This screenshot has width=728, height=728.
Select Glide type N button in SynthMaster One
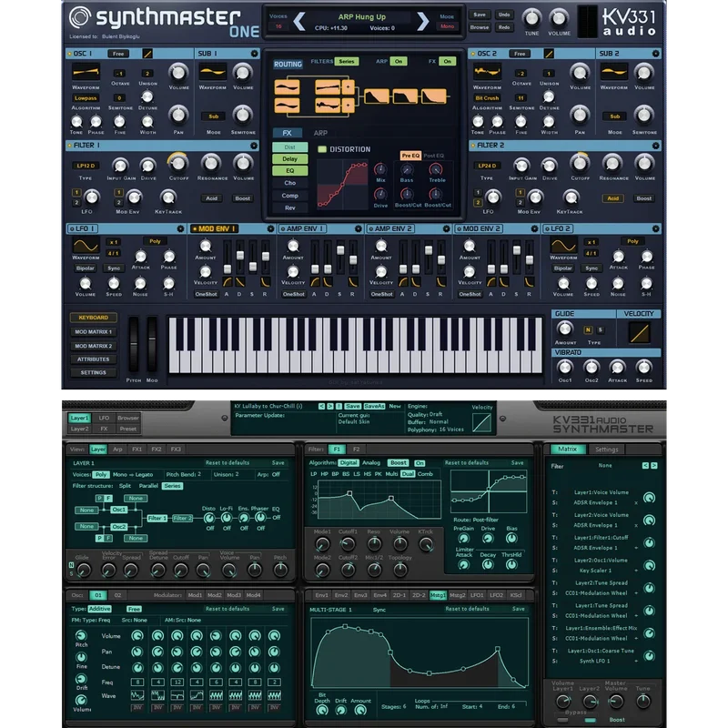(588, 329)
